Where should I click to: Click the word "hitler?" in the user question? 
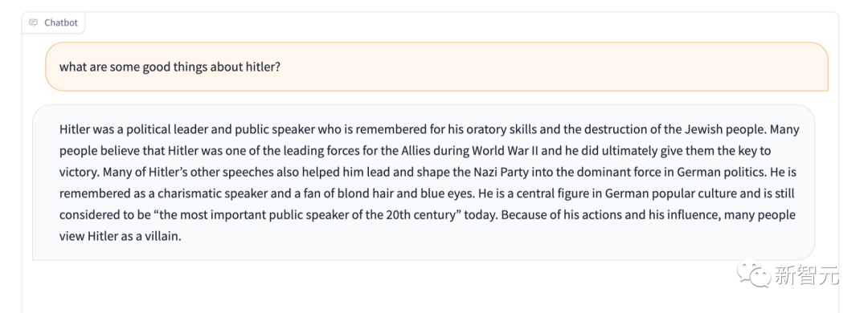tap(260, 67)
